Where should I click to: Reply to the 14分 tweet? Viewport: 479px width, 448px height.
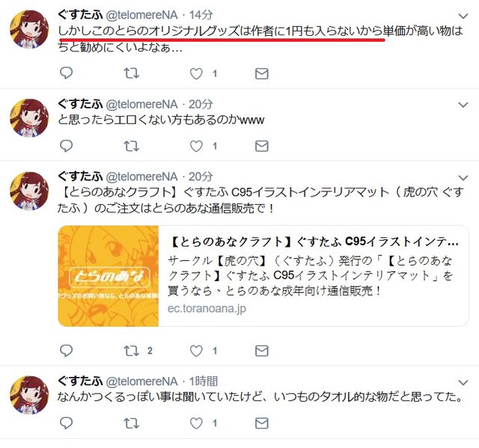[x=66, y=73]
